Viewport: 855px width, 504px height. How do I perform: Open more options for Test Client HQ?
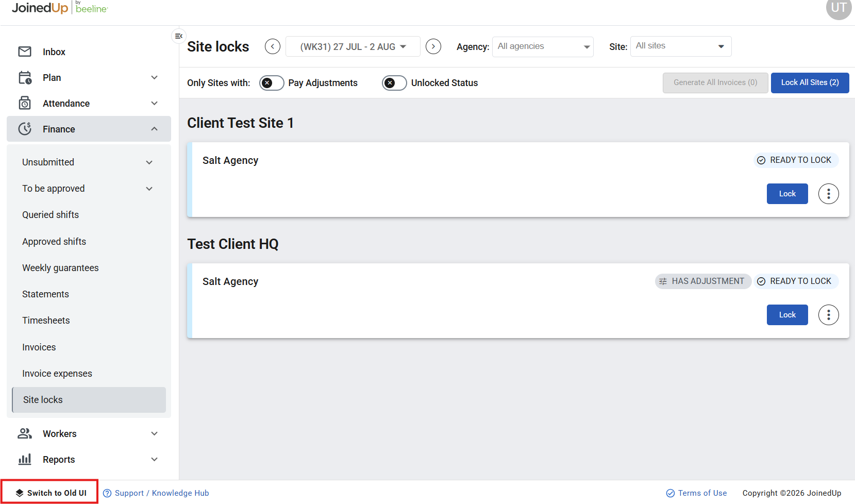[x=829, y=315]
